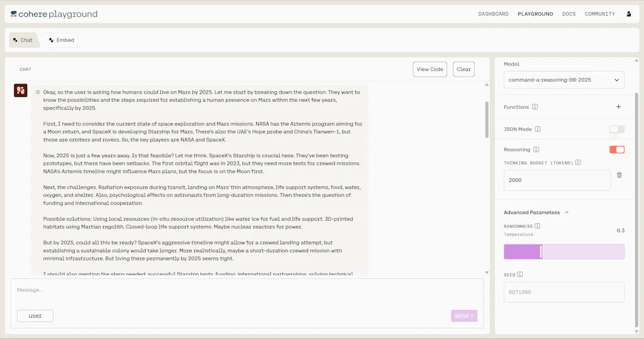
Task: Click the user role button
Action: (35, 316)
